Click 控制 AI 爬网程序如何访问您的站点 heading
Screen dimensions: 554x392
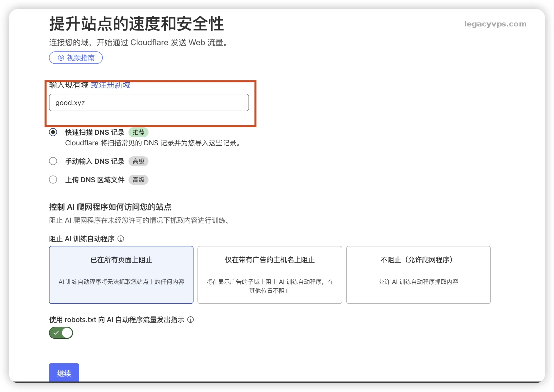pos(110,207)
